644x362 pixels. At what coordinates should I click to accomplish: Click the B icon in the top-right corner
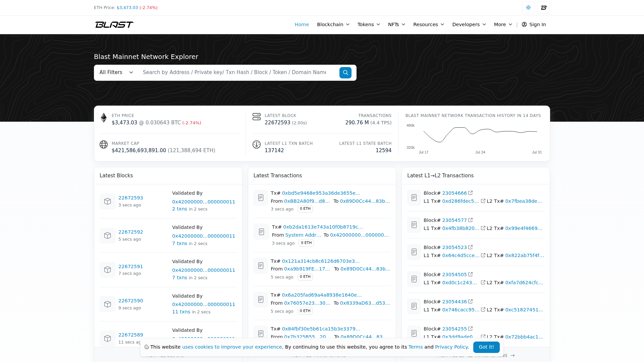point(543,7)
